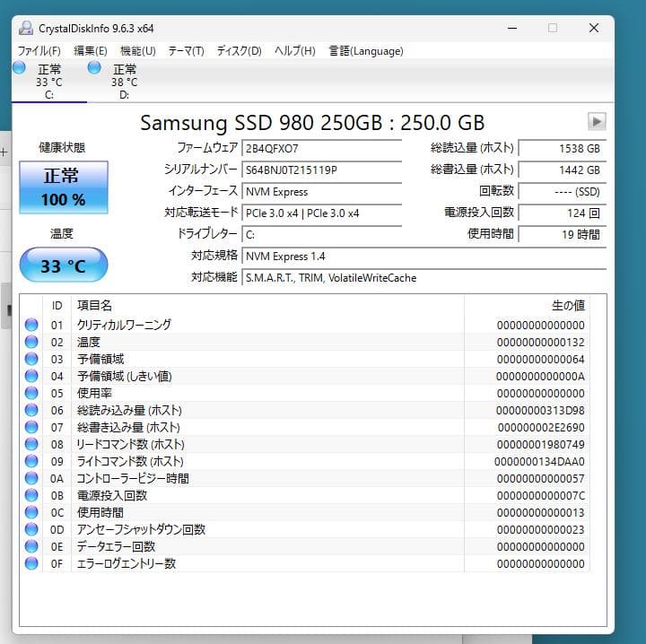The width and height of the screenshot is (646, 644).
Task: Click the status icon for row 08 リードコマンド数
Action: point(31,444)
